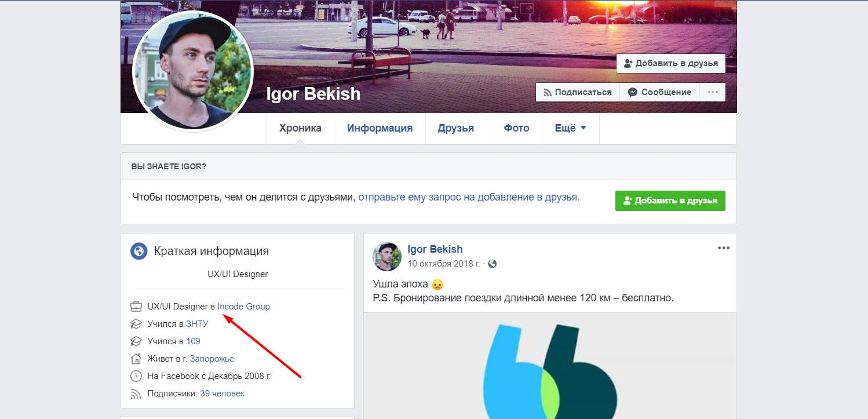Click the 39 человек followers link
Image resolution: width=868 pixels, height=419 pixels.
pos(223,394)
